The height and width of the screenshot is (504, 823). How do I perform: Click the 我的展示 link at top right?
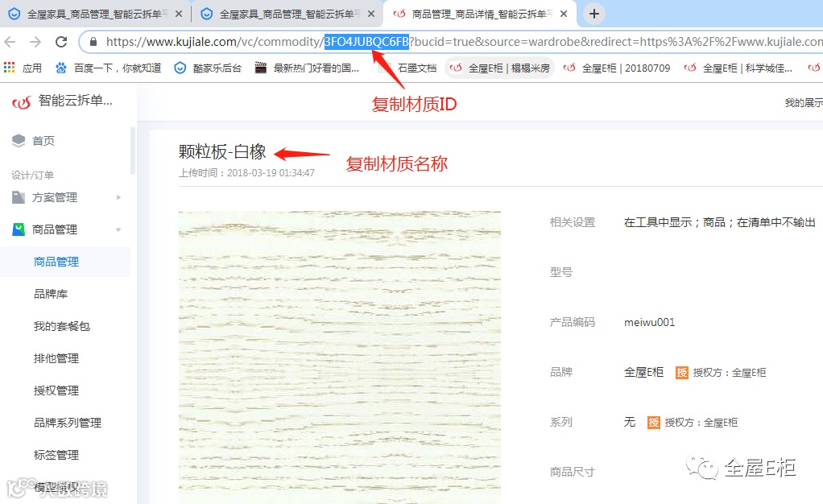[804, 103]
